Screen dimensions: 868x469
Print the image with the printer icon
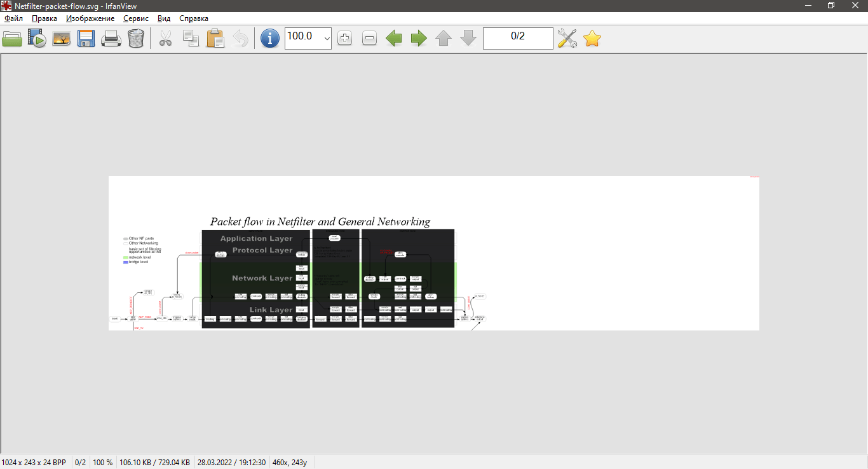coord(111,39)
